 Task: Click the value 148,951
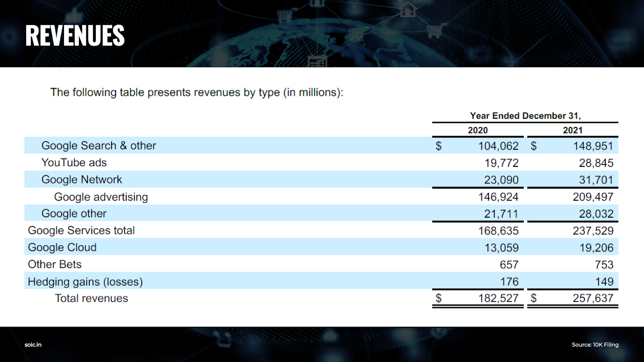pos(593,146)
